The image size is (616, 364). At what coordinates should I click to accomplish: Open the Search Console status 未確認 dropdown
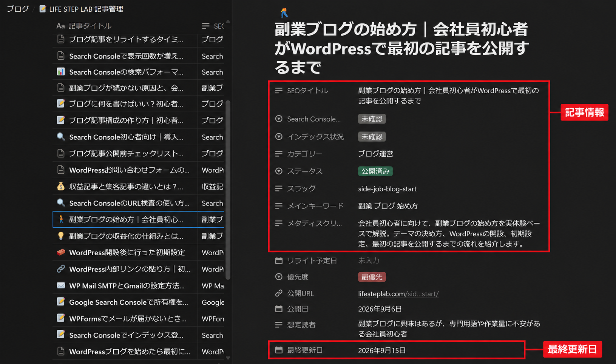pyautogui.click(x=372, y=119)
